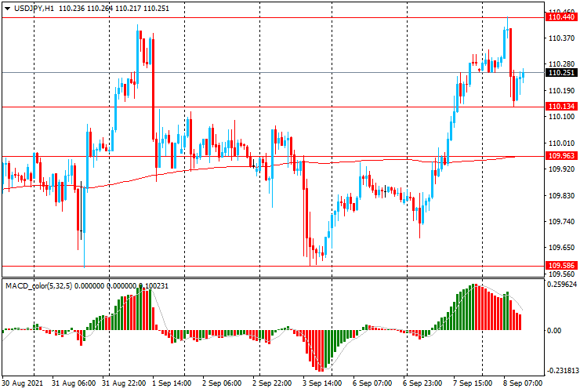Open the chart menu triangle beside USDJPY,H1

[7, 9]
